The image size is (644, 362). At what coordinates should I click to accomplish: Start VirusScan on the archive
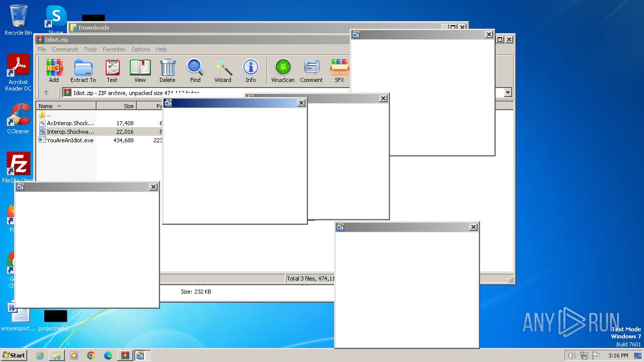coord(283,71)
